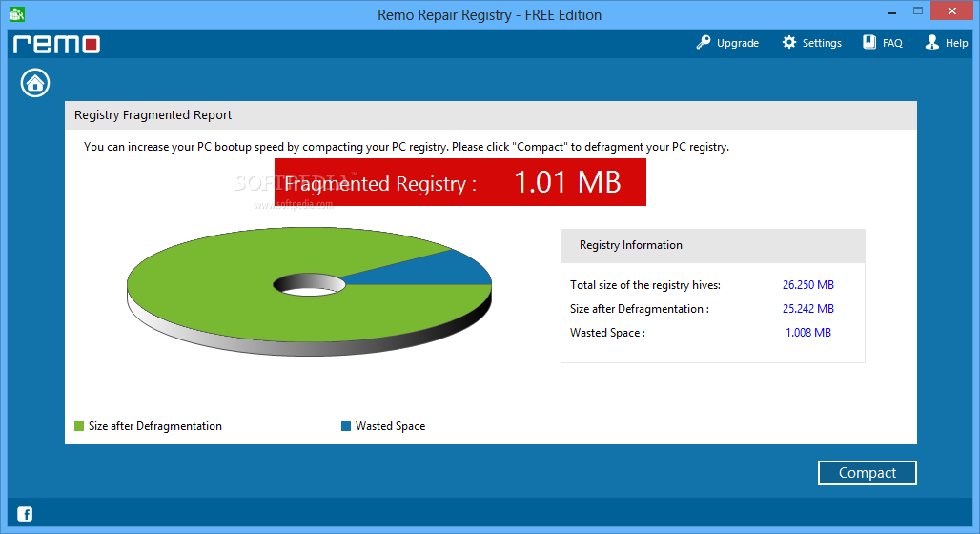Open the FAQ book icon
The image size is (980, 534).
pos(869,43)
